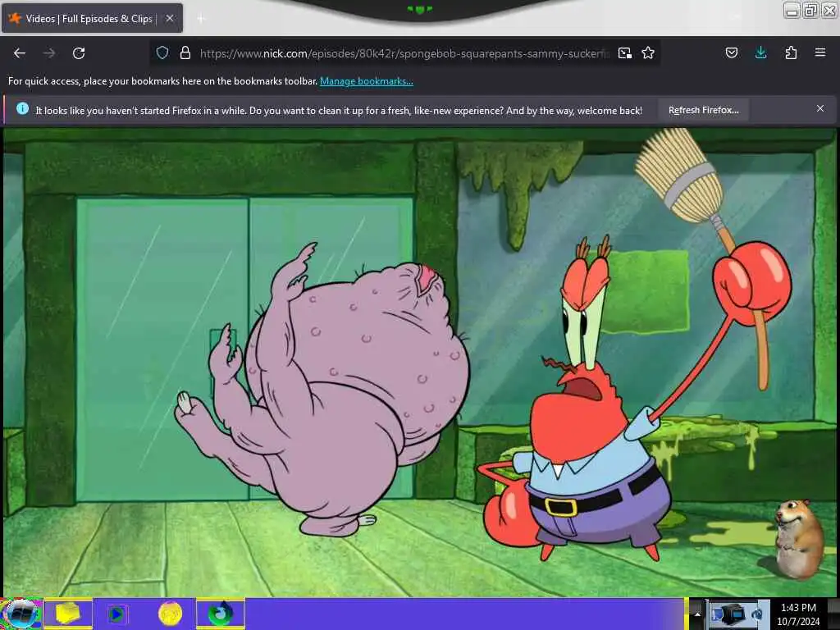Image resolution: width=840 pixels, height=630 pixels.
Task: Reload the current page
Action: coord(79,53)
